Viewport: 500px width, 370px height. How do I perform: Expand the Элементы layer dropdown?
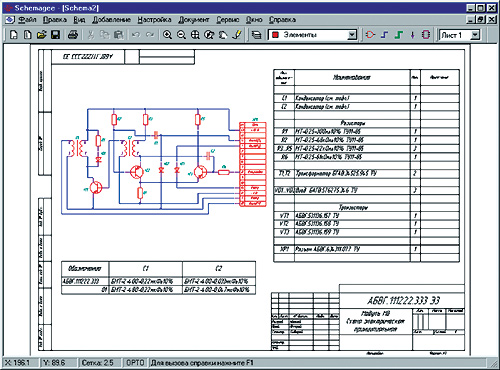tap(352, 35)
